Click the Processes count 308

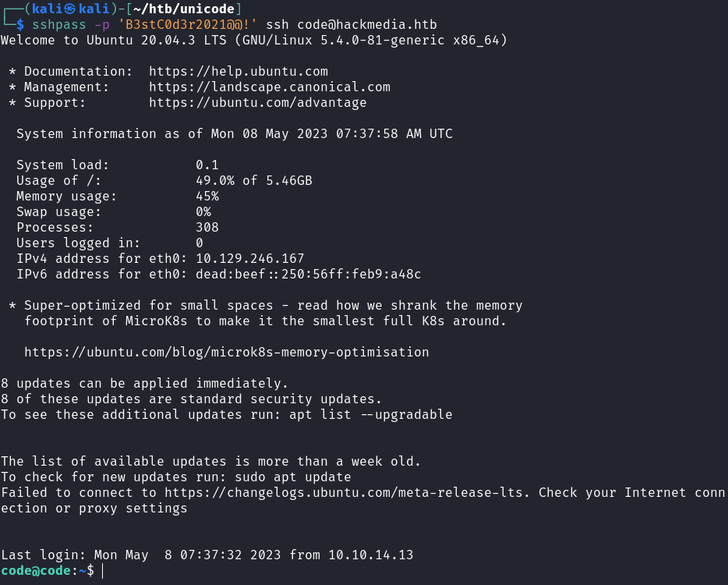click(207, 227)
